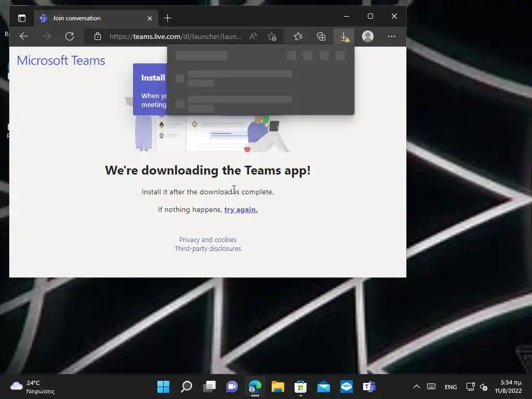Screen dimensions: 532x399
Task: Open network status tray icon
Action: point(470,387)
